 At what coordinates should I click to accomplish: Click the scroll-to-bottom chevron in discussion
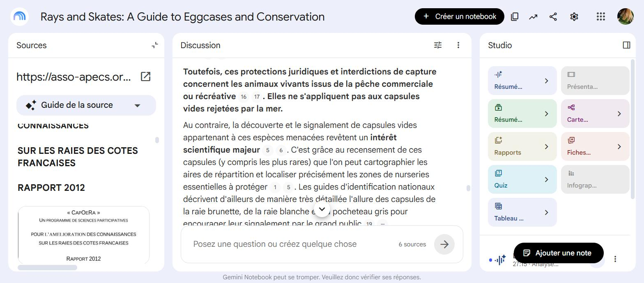pyautogui.click(x=322, y=209)
